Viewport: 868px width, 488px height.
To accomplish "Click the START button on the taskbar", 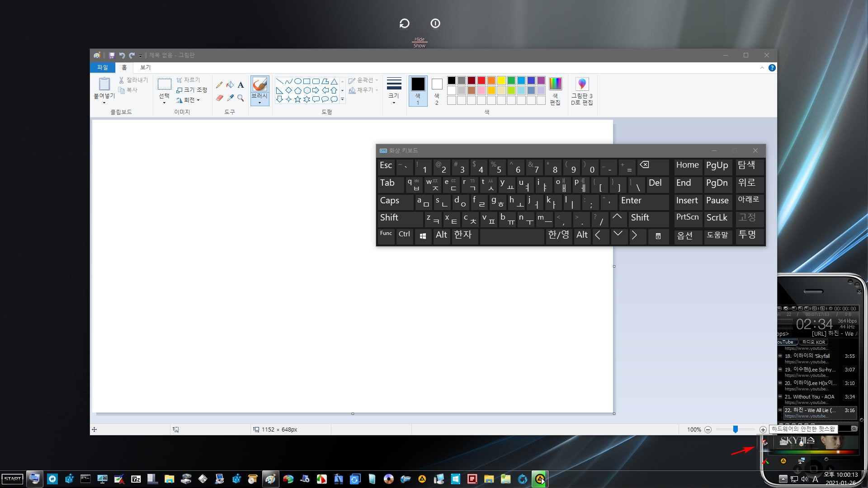I will click(x=13, y=479).
